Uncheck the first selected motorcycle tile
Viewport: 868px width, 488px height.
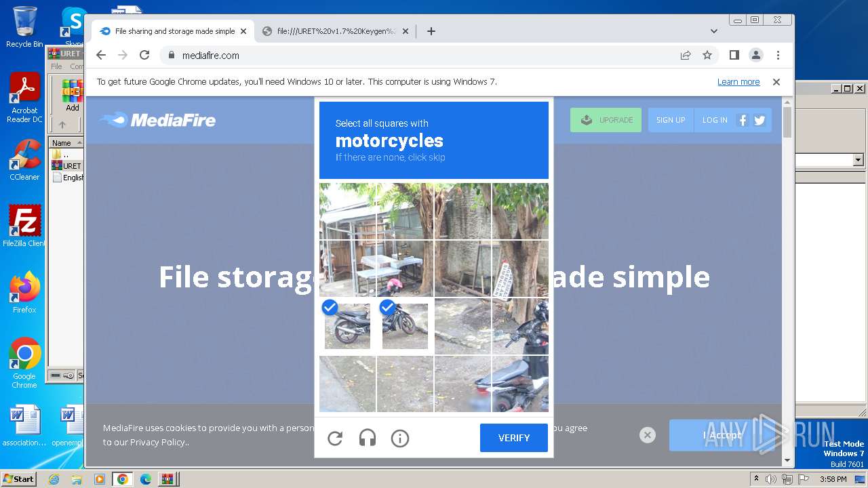tap(347, 326)
